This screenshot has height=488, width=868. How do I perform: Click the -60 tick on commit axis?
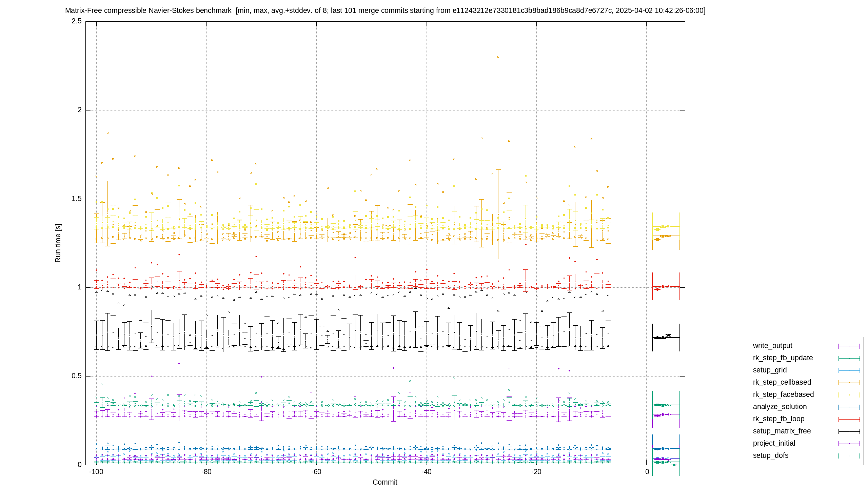coord(316,472)
